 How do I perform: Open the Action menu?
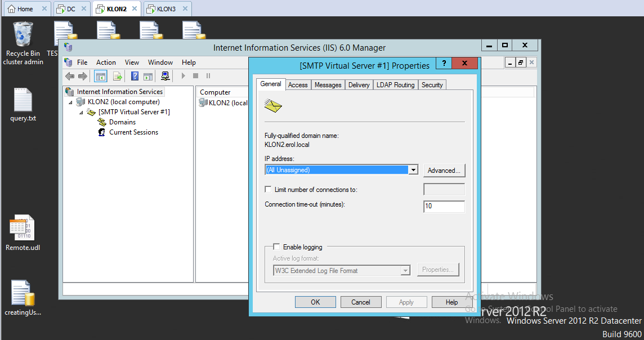coord(106,62)
